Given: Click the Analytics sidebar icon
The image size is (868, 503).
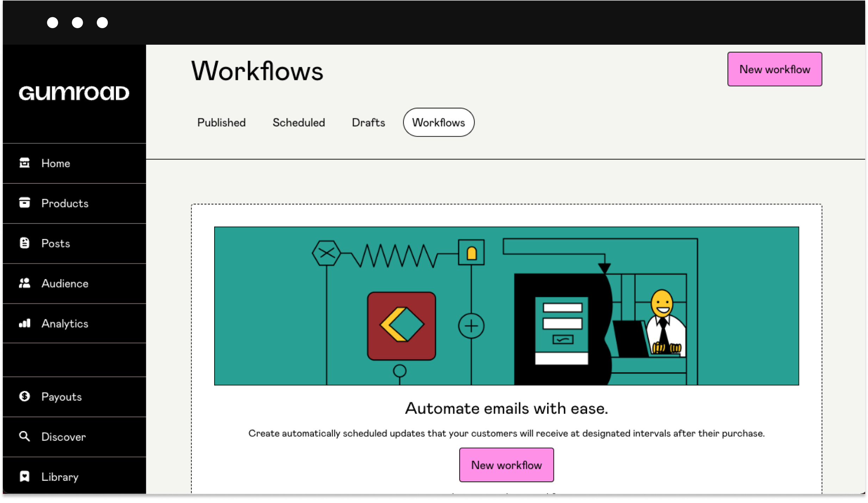Looking at the screenshot, I should [25, 323].
